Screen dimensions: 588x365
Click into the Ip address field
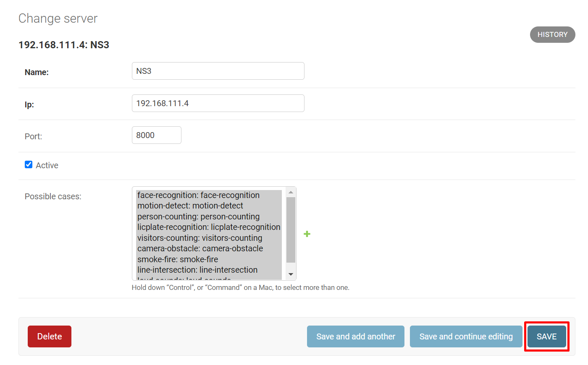218,103
